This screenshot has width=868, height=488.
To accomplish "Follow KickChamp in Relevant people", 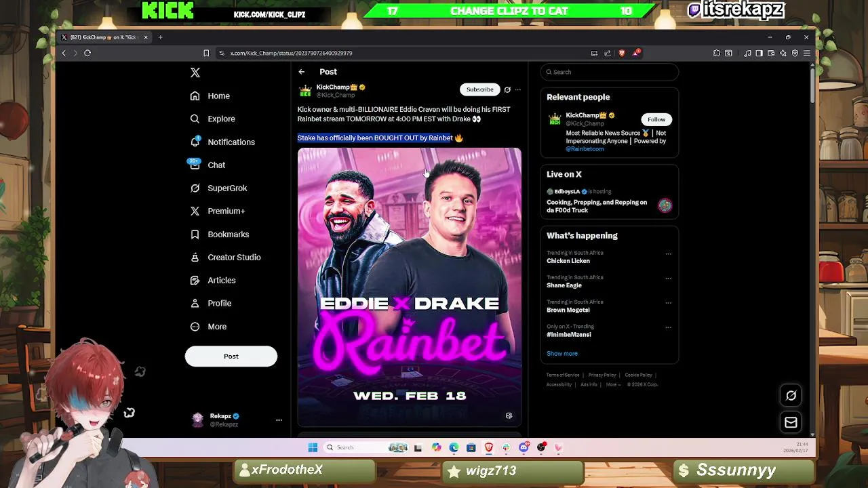I will [x=656, y=119].
